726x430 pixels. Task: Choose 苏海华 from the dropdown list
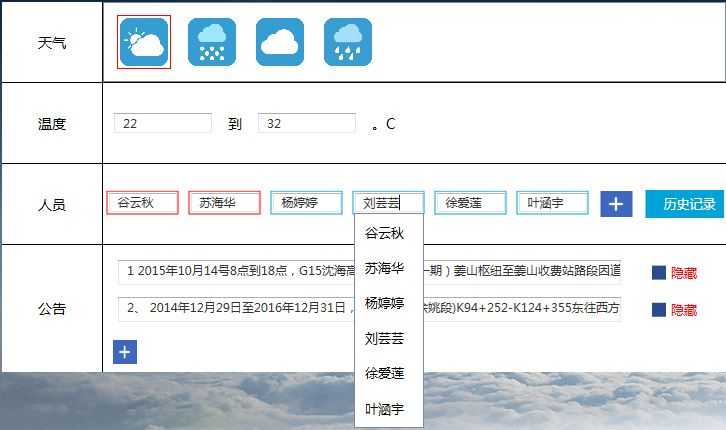[x=385, y=268]
